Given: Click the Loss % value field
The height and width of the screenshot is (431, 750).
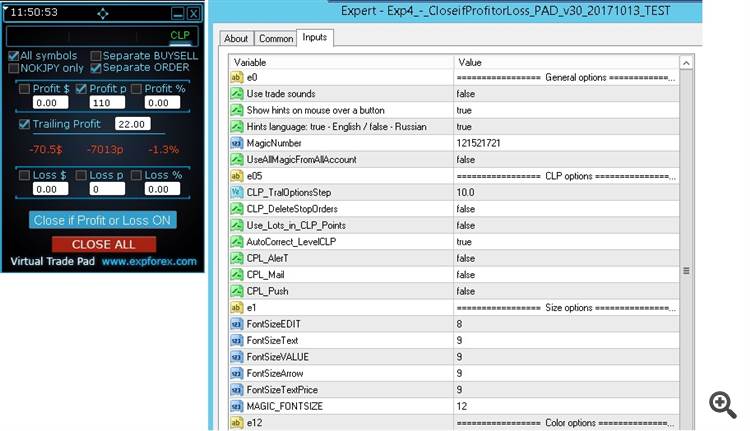Looking at the screenshot, I should [x=162, y=189].
